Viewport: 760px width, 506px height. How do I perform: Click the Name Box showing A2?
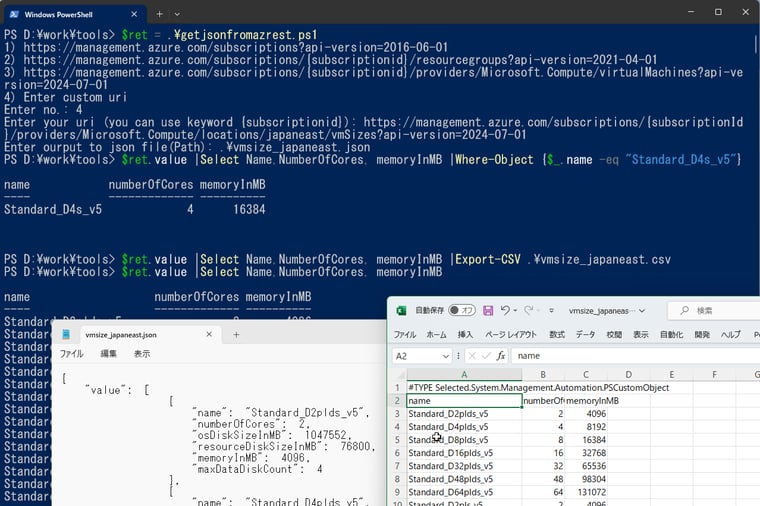pyautogui.click(x=417, y=356)
